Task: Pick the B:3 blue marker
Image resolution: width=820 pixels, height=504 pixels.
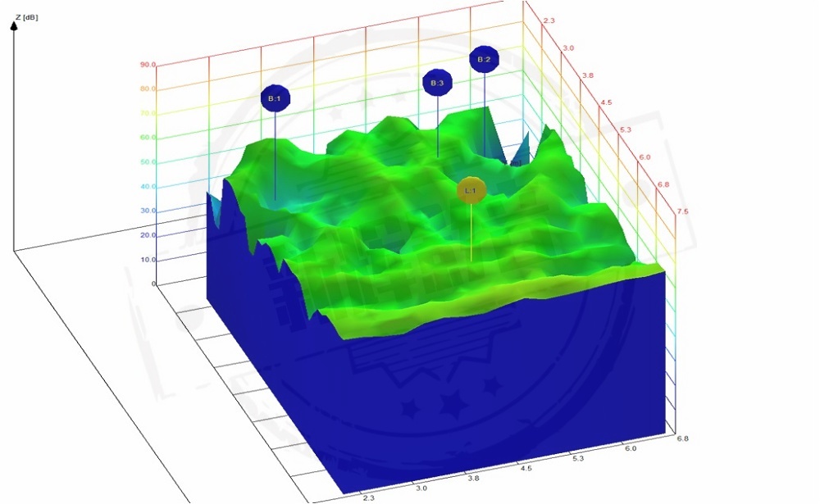Action: point(437,83)
